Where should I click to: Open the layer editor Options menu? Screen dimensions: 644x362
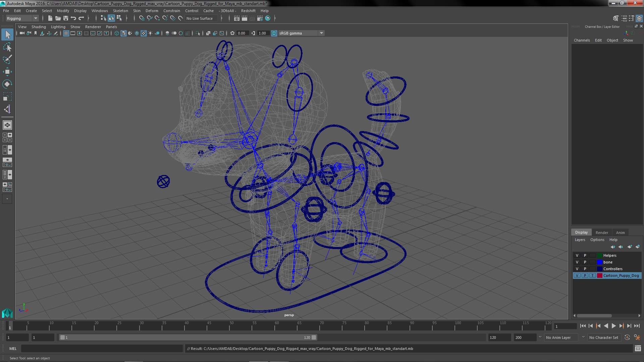tap(597, 240)
